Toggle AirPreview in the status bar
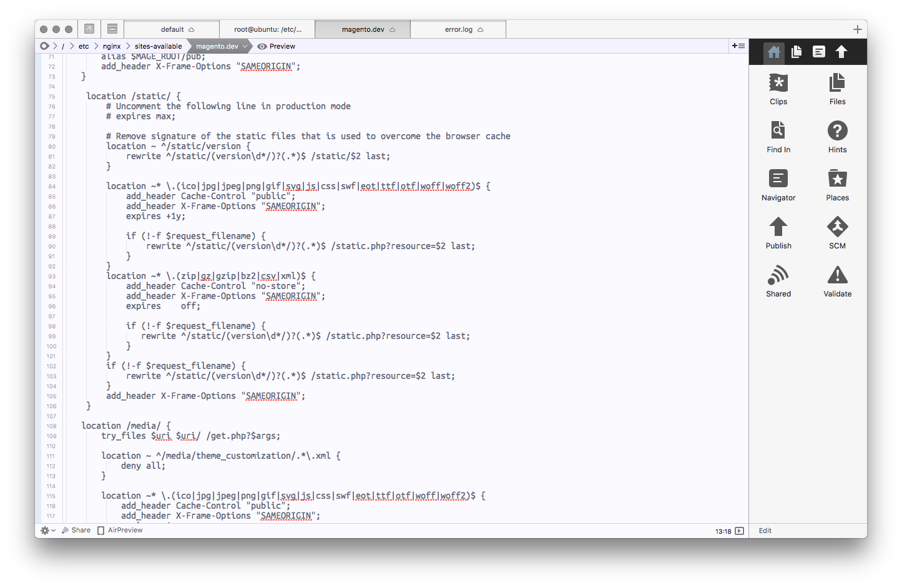The image size is (902, 588). 120,530
